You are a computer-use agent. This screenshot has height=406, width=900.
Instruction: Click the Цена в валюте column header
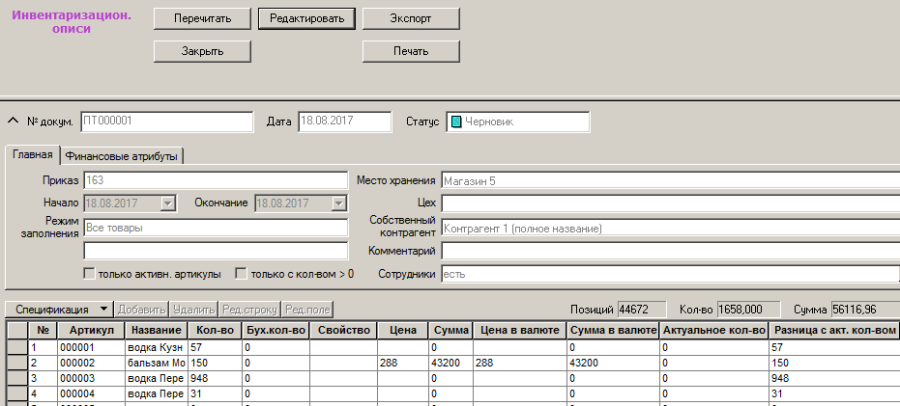click(520, 330)
